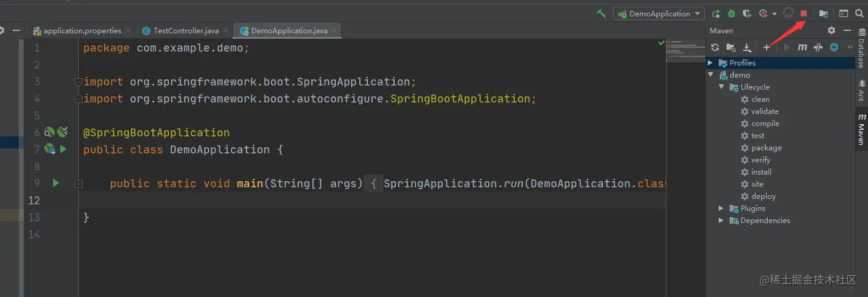Viewport: 868px width, 297px height.
Task: Open the Run Anything terminal-window icon
Action: point(844,13)
